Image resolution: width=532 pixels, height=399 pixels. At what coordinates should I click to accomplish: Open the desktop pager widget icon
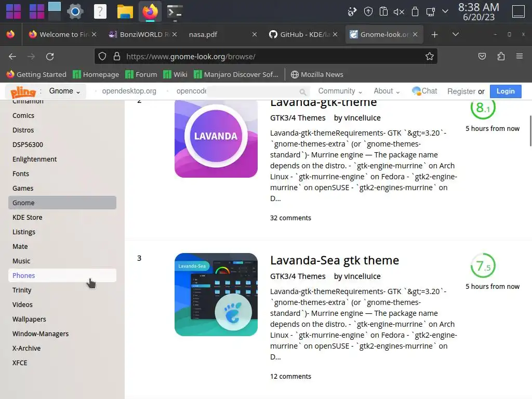click(x=54, y=11)
